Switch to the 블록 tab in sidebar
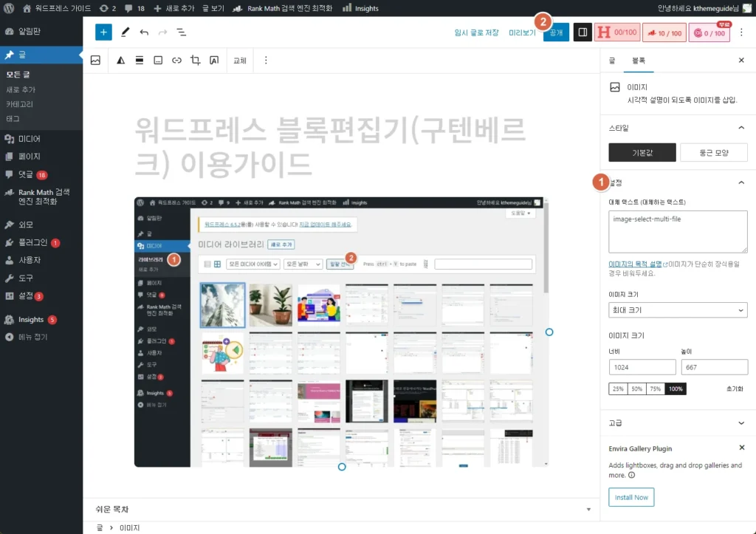Viewport: 756px width, 534px height. point(639,61)
